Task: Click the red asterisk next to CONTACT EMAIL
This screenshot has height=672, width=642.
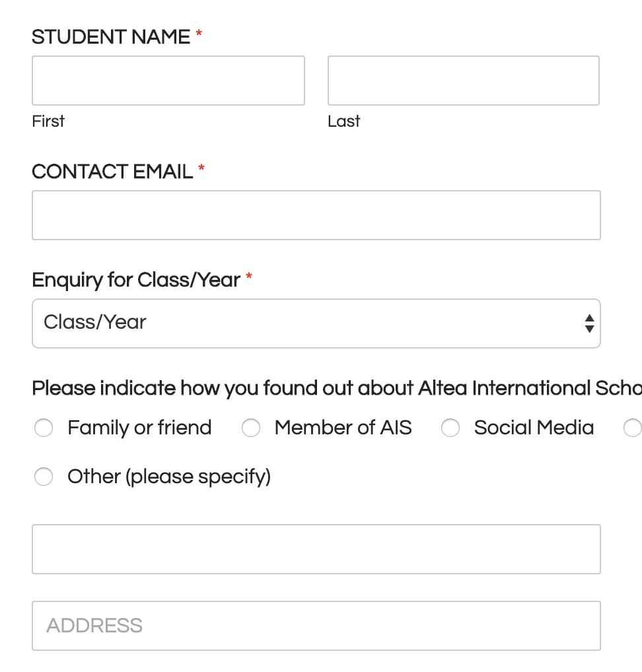Action: tap(201, 168)
